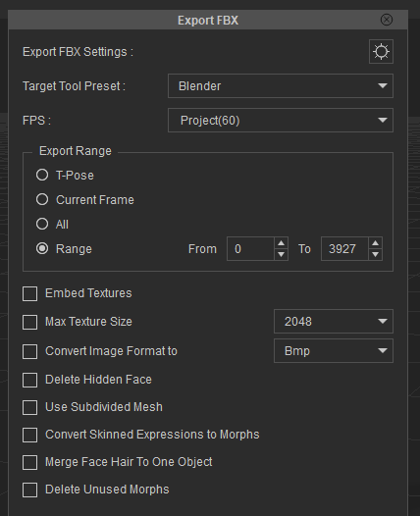Viewport: 420px width, 516px height.
Task: Open the Max Texture Size 2048 dropdown
Action: pyautogui.click(x=334, y=321)
